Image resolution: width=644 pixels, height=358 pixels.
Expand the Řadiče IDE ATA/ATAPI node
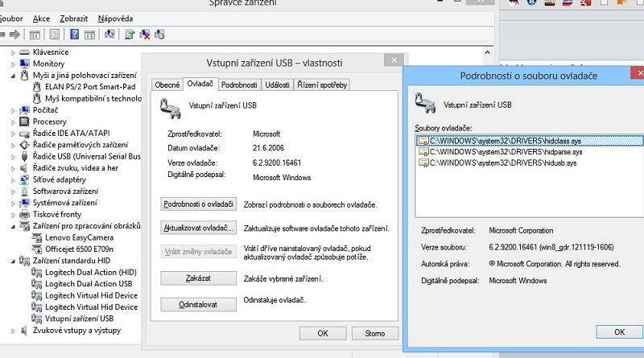pos(13,134)
